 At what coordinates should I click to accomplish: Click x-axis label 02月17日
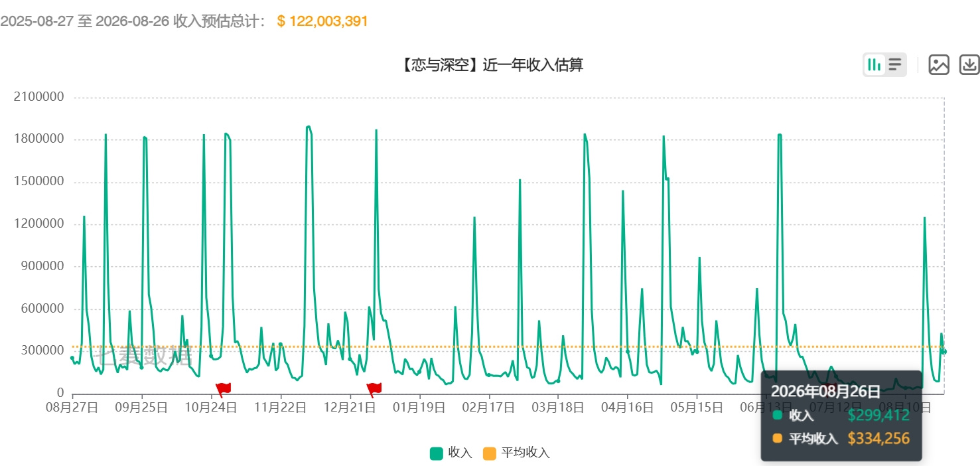(488, 408)
